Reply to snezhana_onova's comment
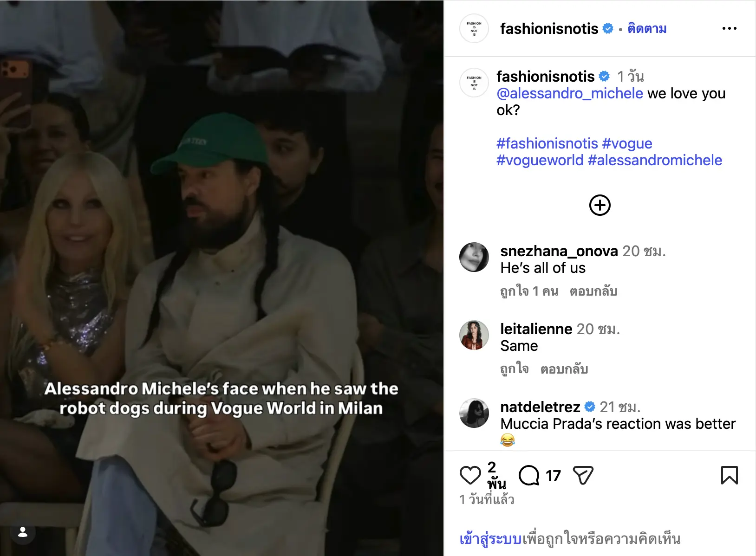 click(x=593, y=291)
